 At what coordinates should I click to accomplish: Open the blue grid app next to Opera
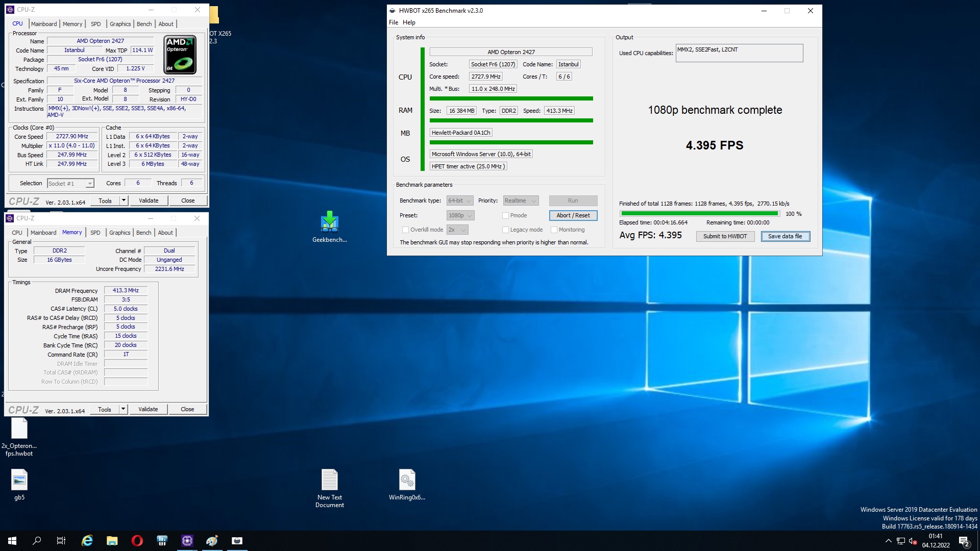162,541
